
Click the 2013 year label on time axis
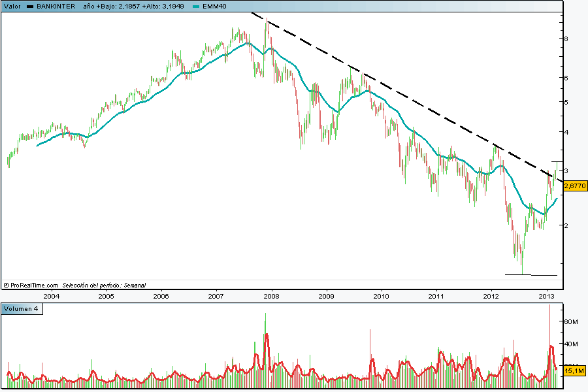point(546,297)
